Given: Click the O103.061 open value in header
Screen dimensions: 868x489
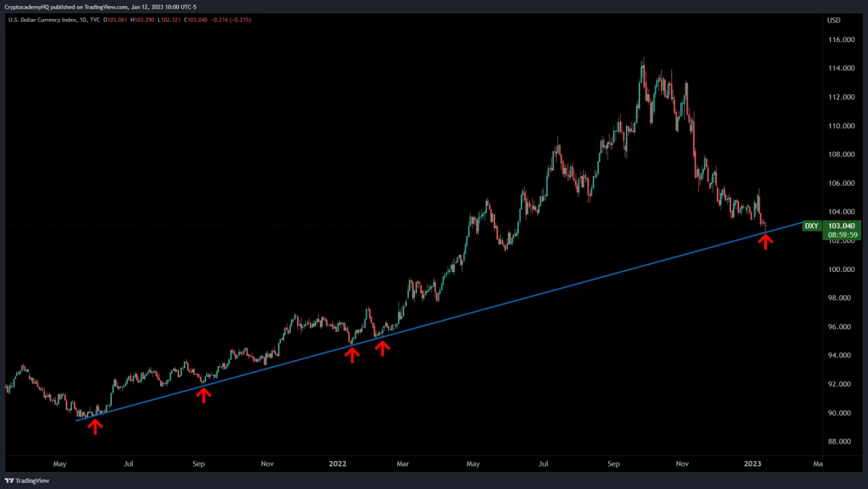Looking at the screenshot, I should [x=116, y=20].
